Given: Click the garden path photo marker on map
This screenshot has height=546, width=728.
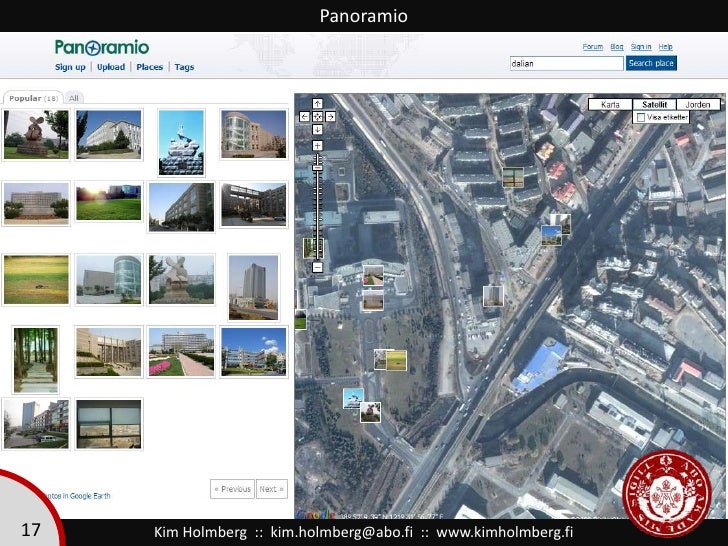Looking at the screenshot, I should click(x=373, y=276).
